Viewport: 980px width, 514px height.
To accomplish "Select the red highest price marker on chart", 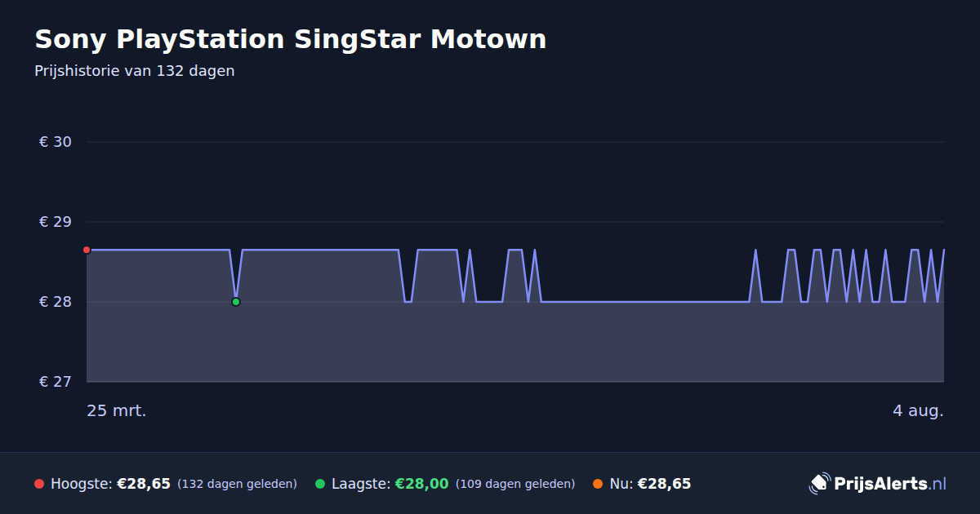I will point(87,250).
